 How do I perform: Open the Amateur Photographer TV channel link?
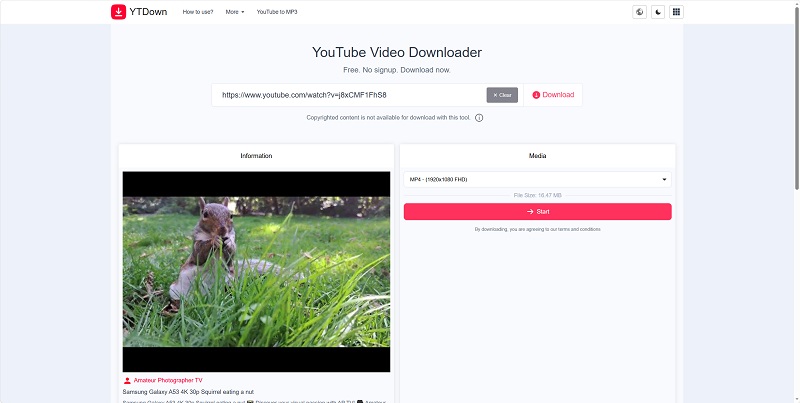(x=168, y=381)
